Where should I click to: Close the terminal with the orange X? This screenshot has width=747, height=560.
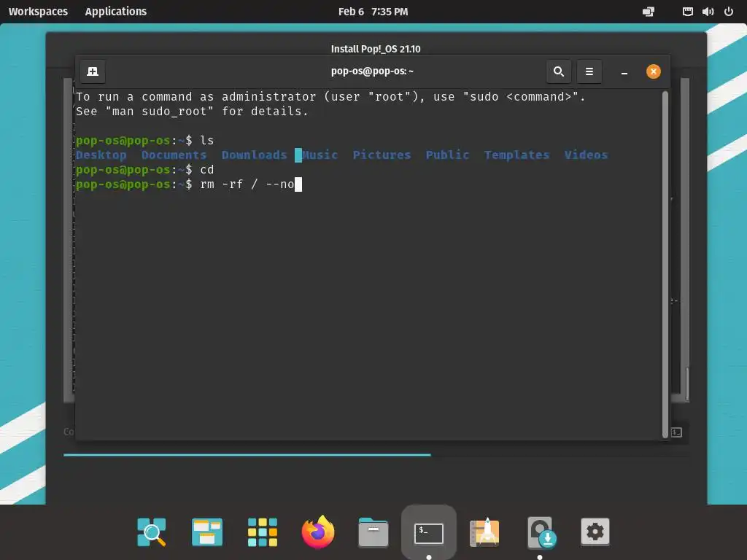point(653,71)
